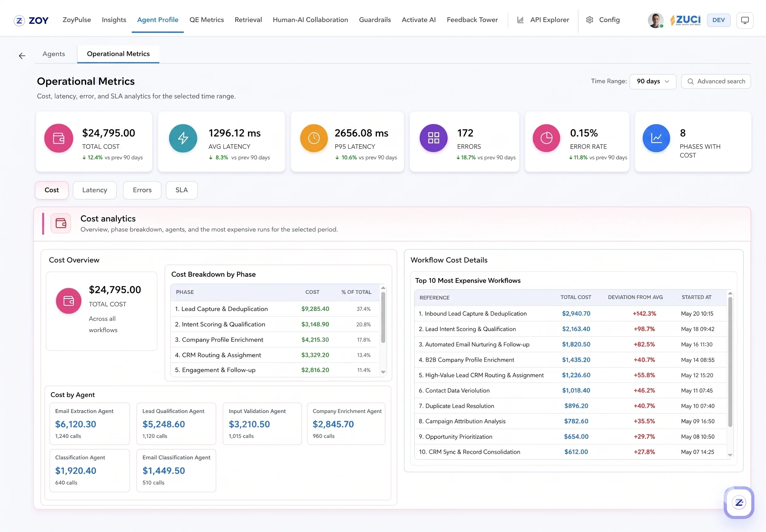
Task: Switch to the Agents tab
Action: [54, 54]
